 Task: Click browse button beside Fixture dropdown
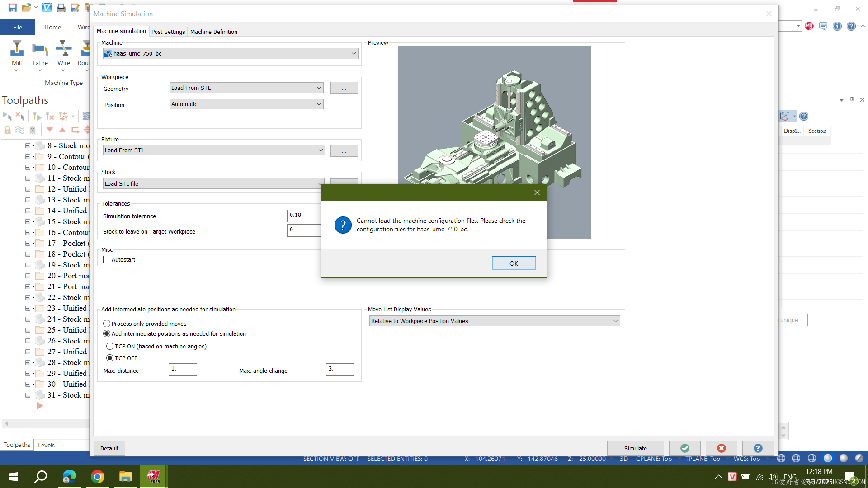click(344, 150)
